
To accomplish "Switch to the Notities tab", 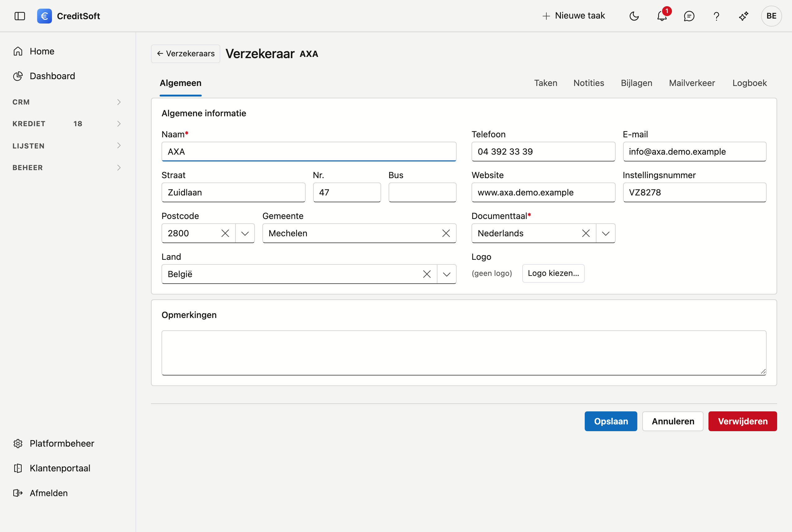I will pyautogui.click(x=589, y=83).
